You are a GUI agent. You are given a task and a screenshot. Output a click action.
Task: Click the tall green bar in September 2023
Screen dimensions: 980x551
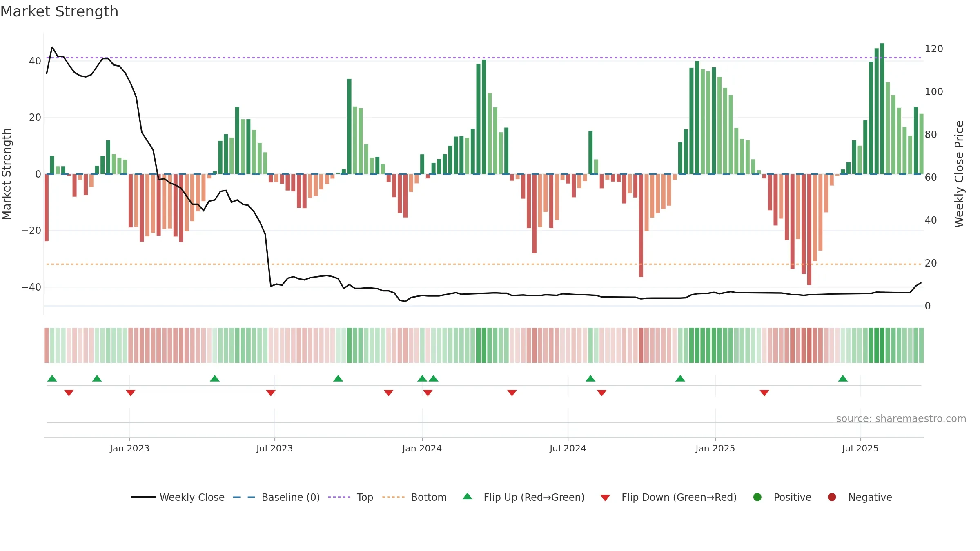(x=350, y=127)
